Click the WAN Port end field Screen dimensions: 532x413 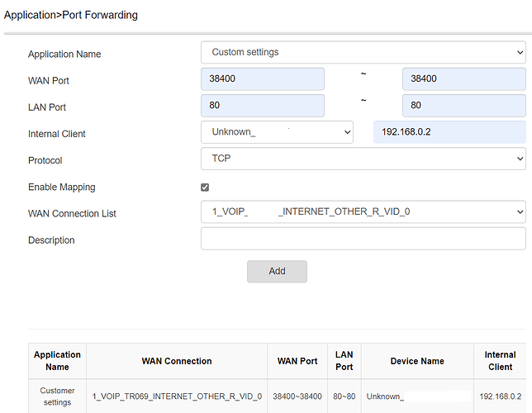tap(464, 78)
